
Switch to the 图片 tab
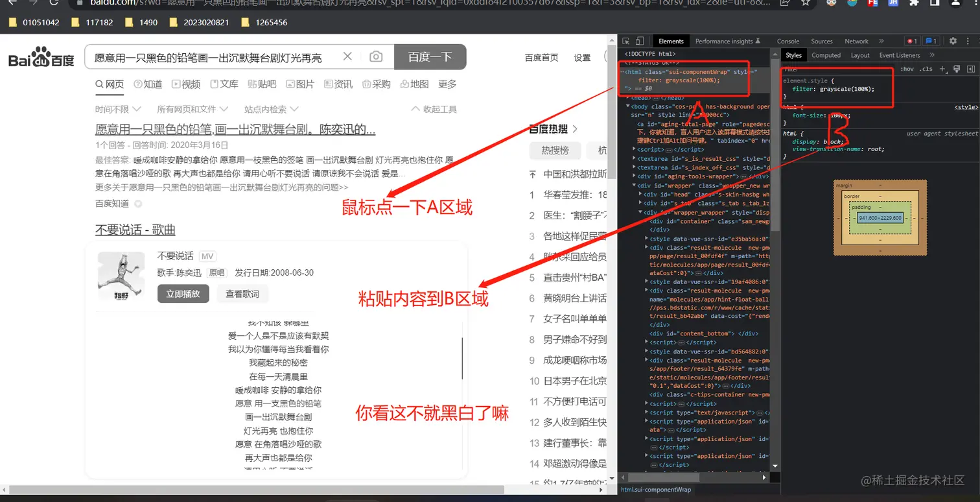[x=300, y=84]
